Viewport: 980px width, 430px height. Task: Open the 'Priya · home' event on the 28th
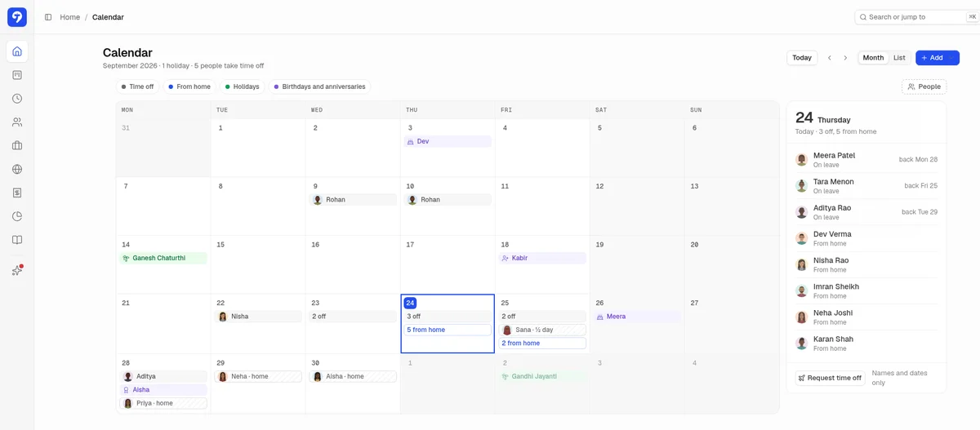point(163,403)
